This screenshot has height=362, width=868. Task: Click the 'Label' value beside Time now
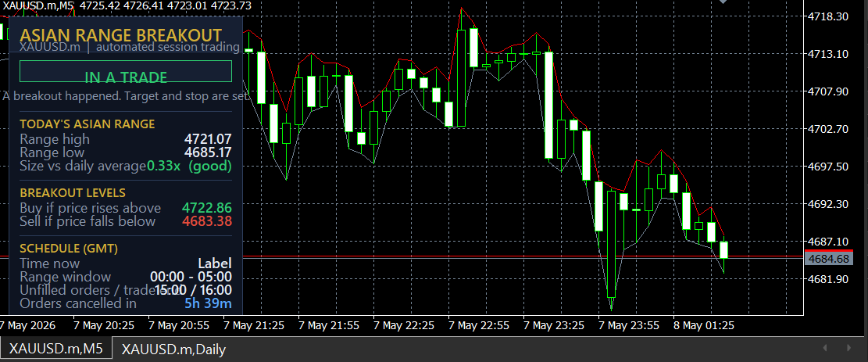click(215, 264)
